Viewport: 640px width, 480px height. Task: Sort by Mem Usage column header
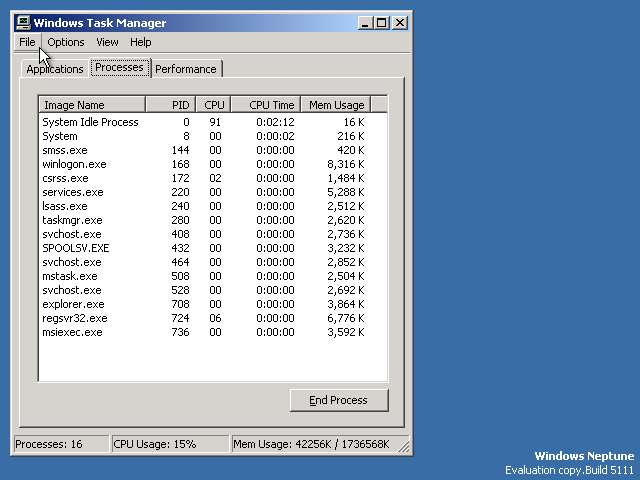[x=336, y=105]
